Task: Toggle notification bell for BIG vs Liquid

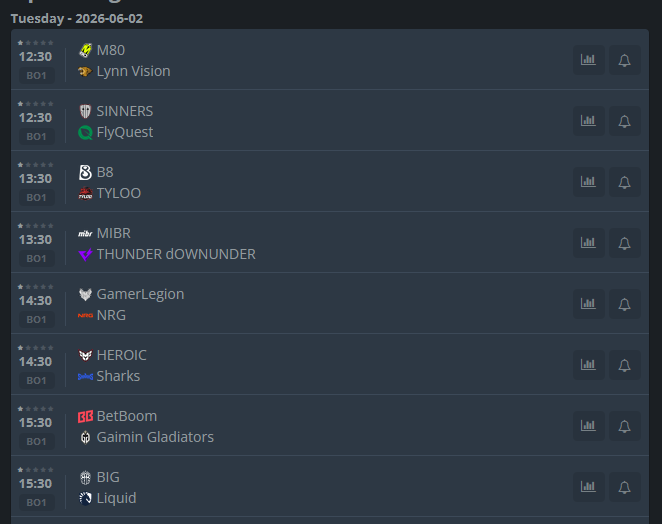Action: [x=624, y=487]
